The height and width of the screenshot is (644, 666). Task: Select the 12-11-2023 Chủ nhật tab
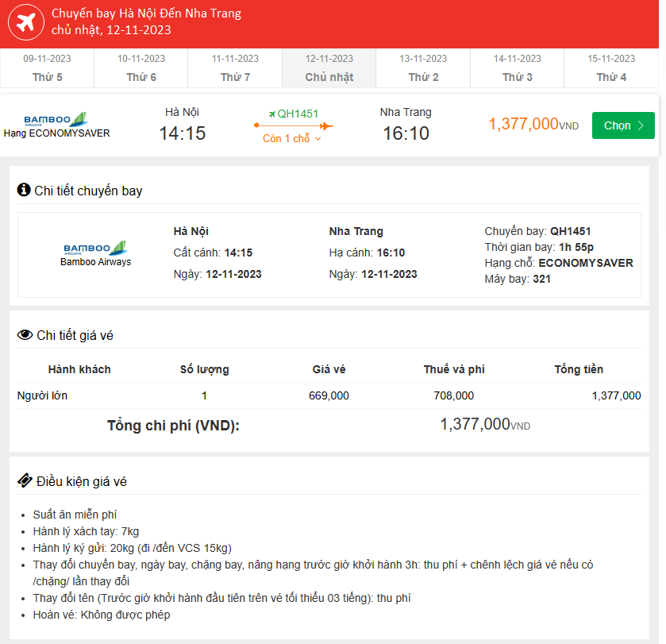(329, 67)
